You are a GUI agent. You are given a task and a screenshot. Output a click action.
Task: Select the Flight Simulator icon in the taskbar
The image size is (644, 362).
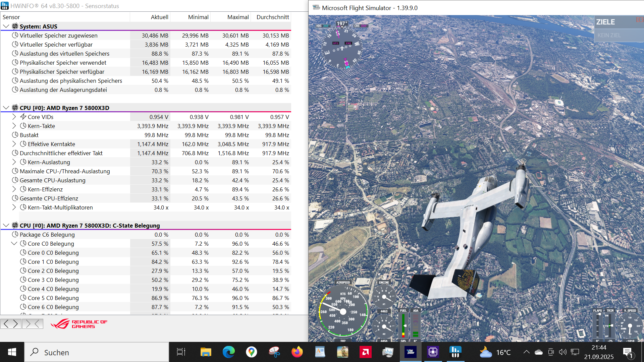tap(411, 352)
